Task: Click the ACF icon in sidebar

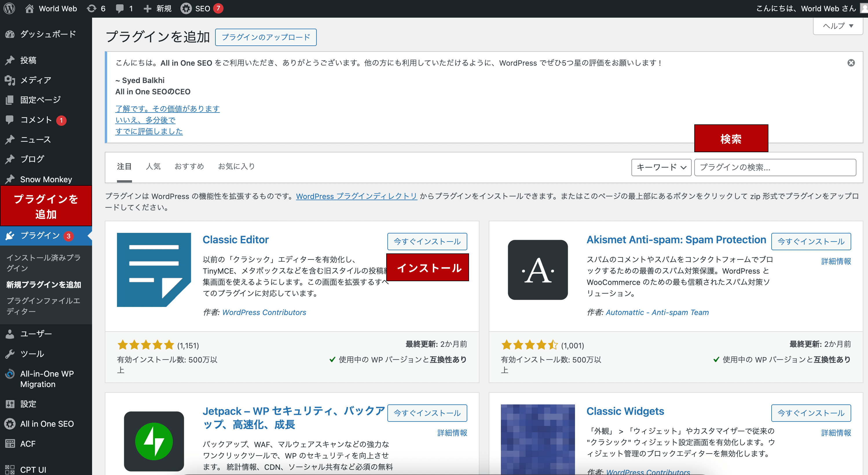Action: click(10, 444)
